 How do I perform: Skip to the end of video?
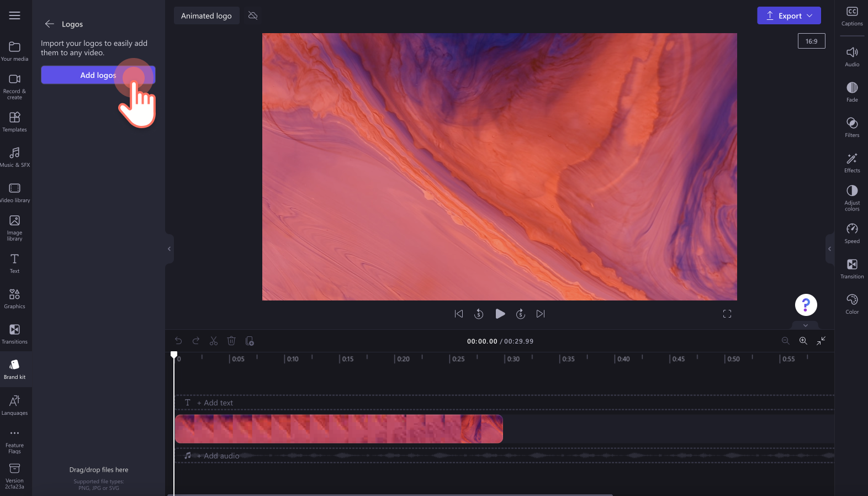click(541, 314)
